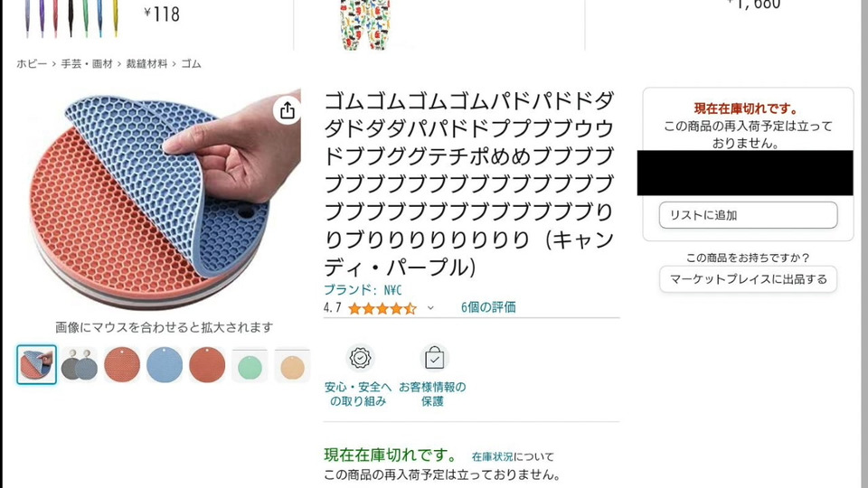Expand the rating breakdown chevron
This screenshot has height=488, width=868.
click(430, 308)
